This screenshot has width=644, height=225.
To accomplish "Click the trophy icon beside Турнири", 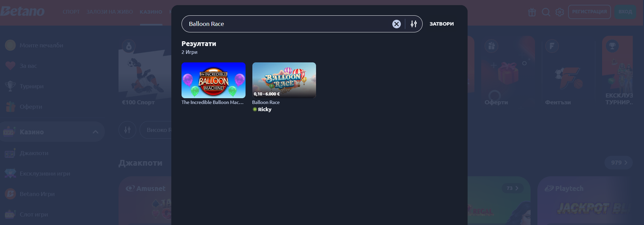I will 10,86.
